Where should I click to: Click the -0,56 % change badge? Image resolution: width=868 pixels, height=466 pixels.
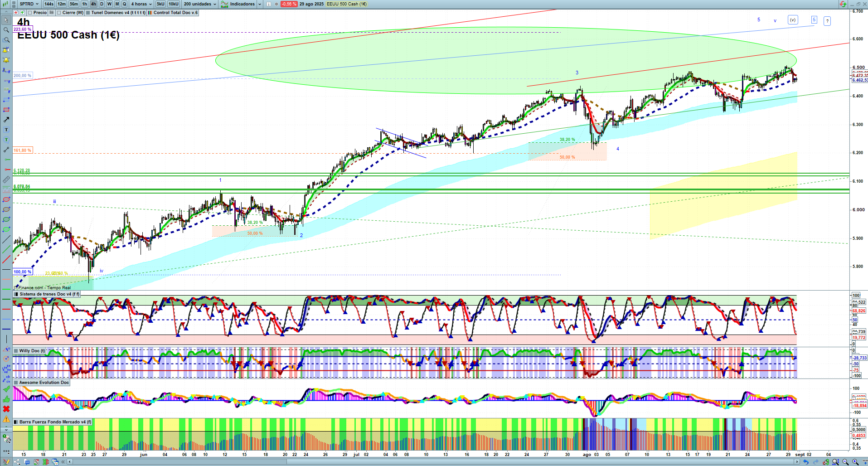tap(289, 4)
